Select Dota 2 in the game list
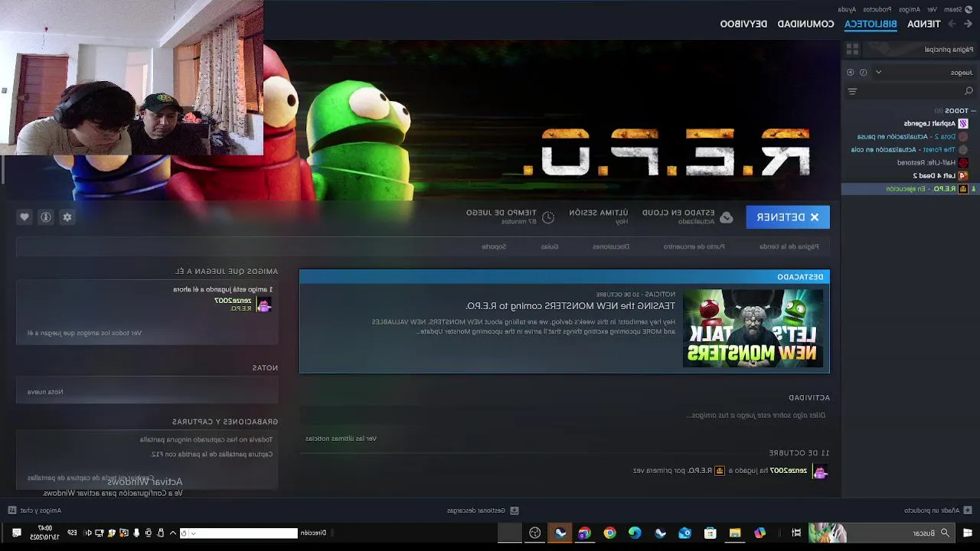This screenshot has height=551, width=980. pos(913,136)
